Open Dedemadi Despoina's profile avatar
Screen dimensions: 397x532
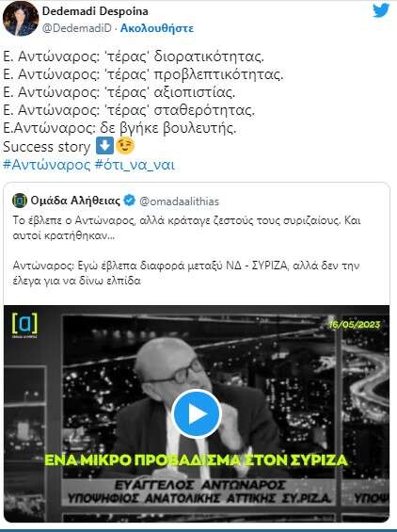21,18
